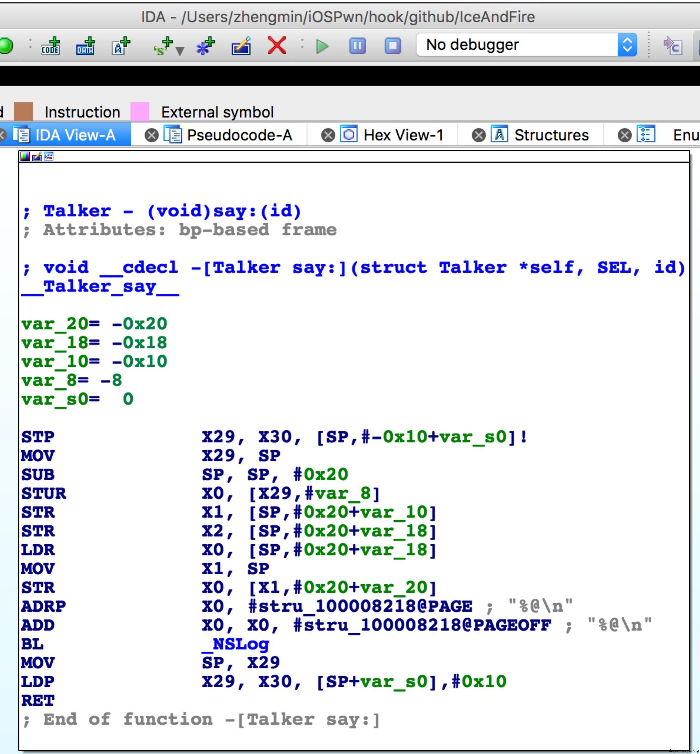Expand the string style dropdown arrow
Screen dimensions: 700x754
click(x=180, y=51)
